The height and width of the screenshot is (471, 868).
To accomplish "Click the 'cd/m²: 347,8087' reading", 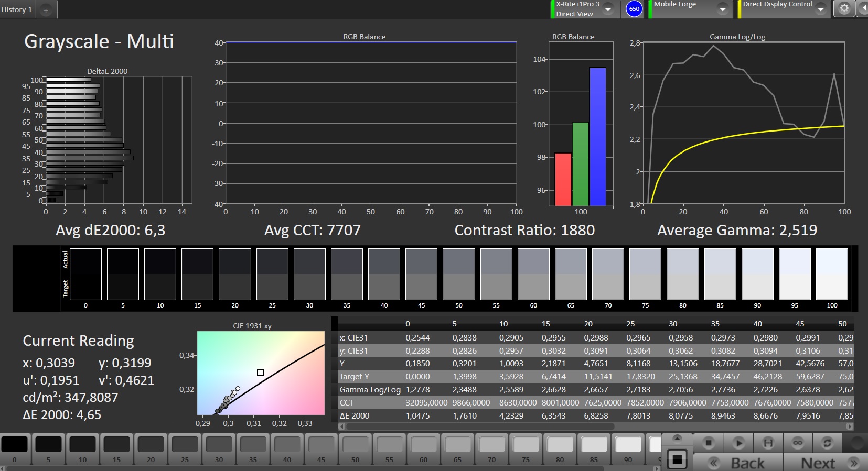I will tap(70, 398).
